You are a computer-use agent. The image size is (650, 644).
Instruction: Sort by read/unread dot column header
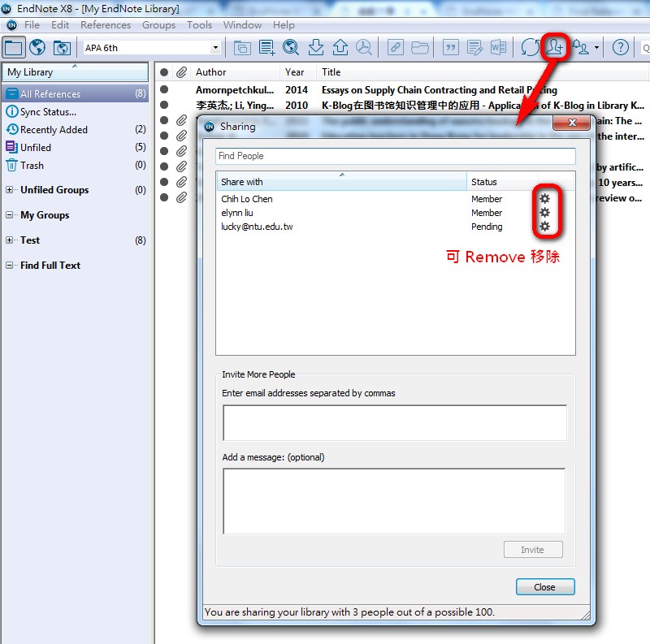[x=164, y=72]
